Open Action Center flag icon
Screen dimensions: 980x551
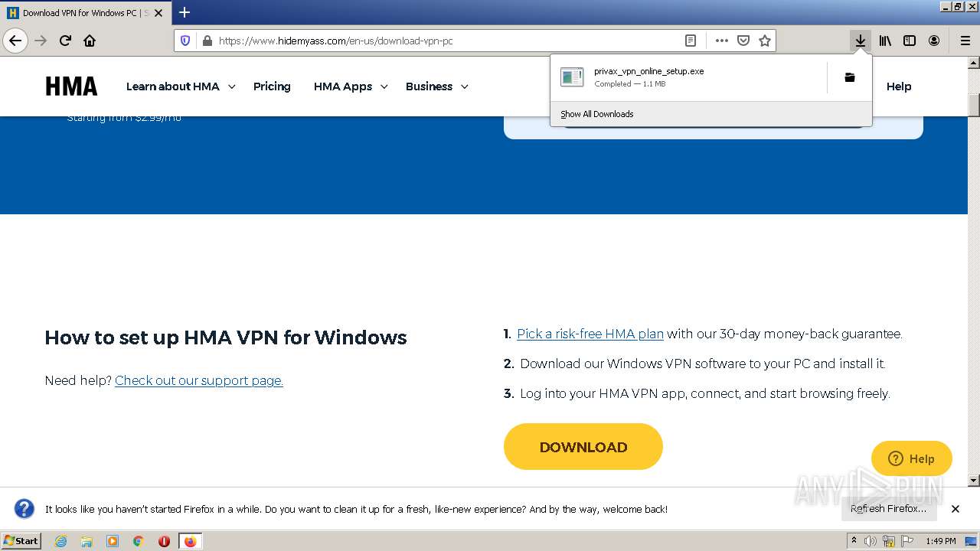click(906, 541)
